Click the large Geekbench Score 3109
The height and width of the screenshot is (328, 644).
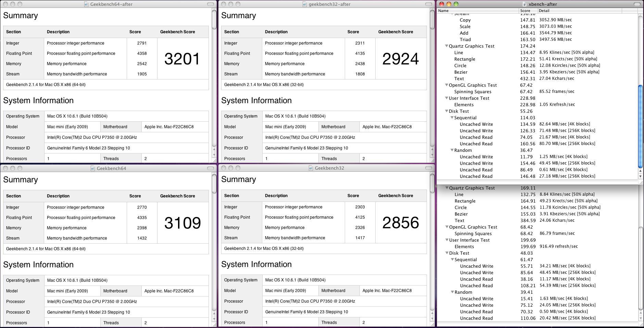[182, 223]
